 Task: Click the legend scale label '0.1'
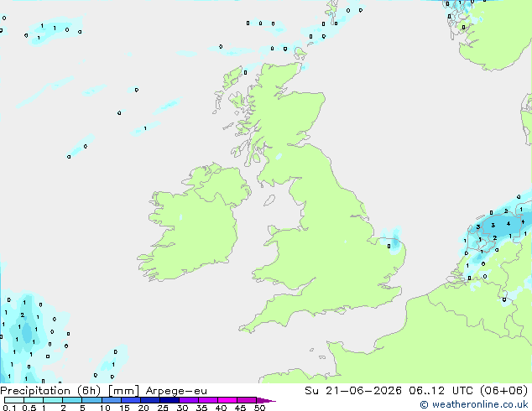[x=9, y=408]
